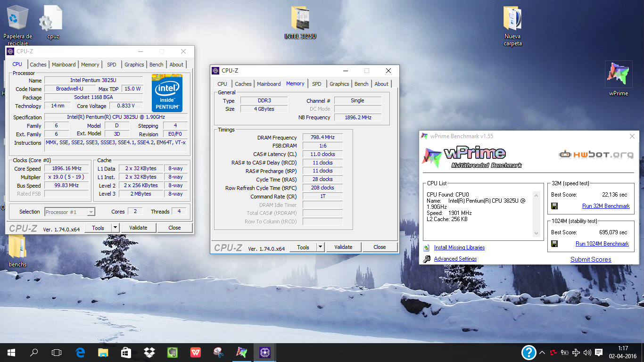The image size is (644, 362).
Task: Open Evernote from the taskbar
Action: pos(172,353)
